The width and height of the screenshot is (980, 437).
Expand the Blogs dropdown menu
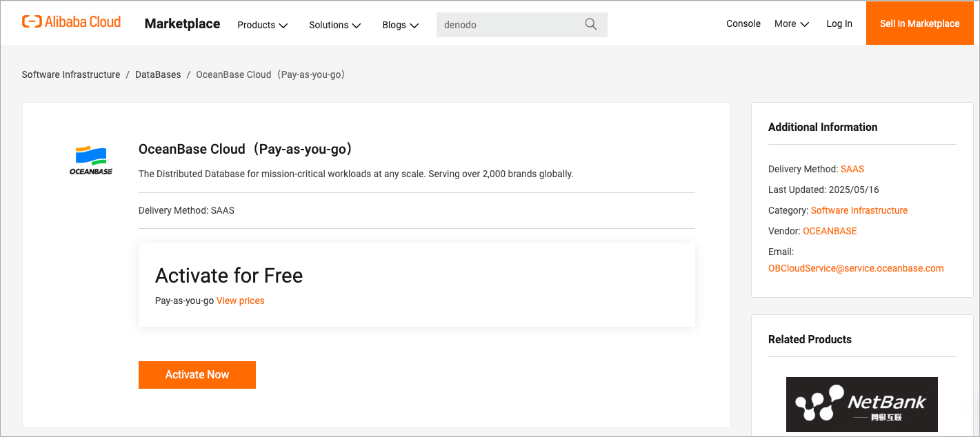[x=400, y=25]
